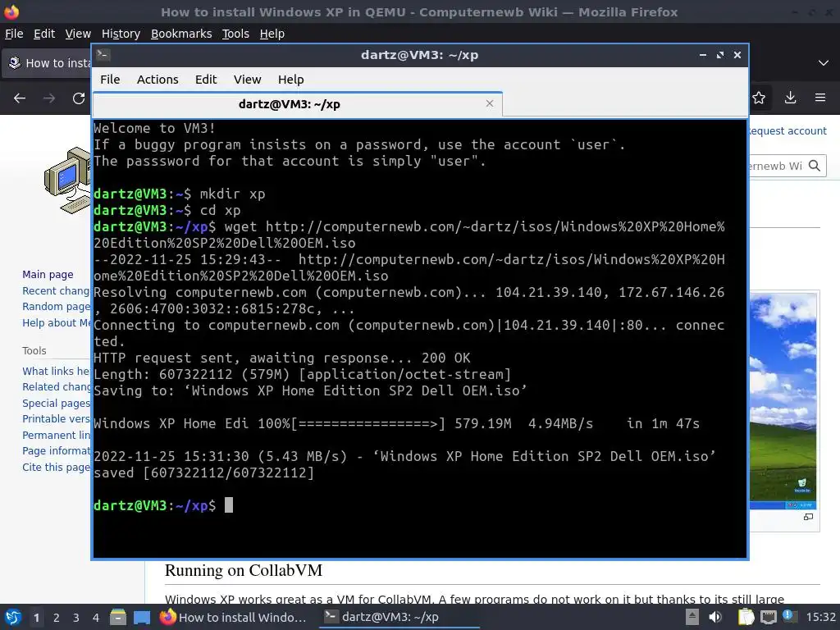Click terminal icon in terminal title bar
Viewport: 840px width, 630px height.
tap(103, 54)
